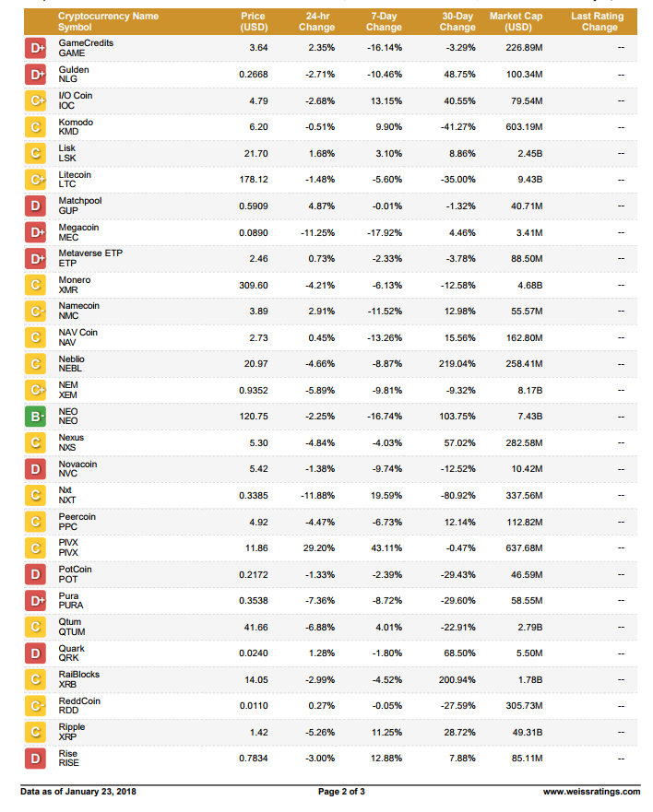
Task: Select the C rating badge next to Monero
Action: click(35, 285)
